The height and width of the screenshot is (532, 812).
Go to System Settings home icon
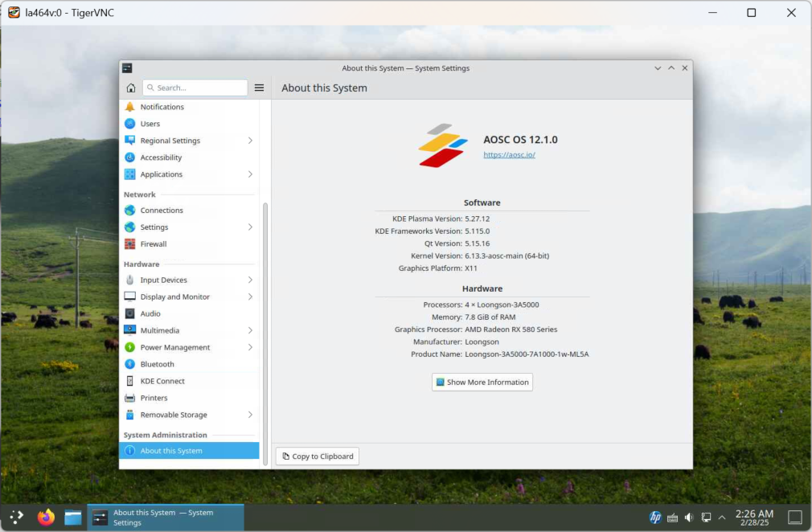pyautogui.click(x=130, y=88)
